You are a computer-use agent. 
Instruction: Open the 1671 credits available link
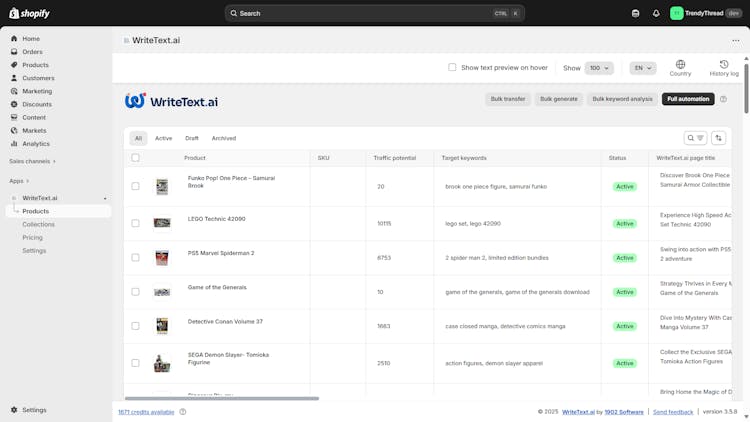[x=146, y=411]
